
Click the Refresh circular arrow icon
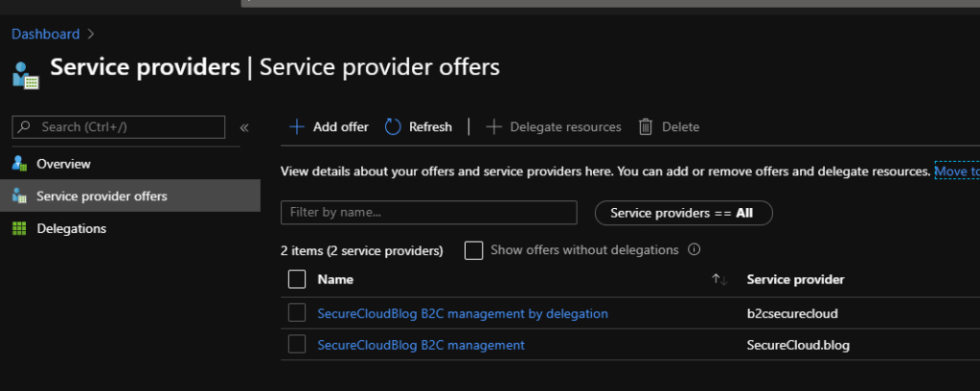tap(393, 126)
